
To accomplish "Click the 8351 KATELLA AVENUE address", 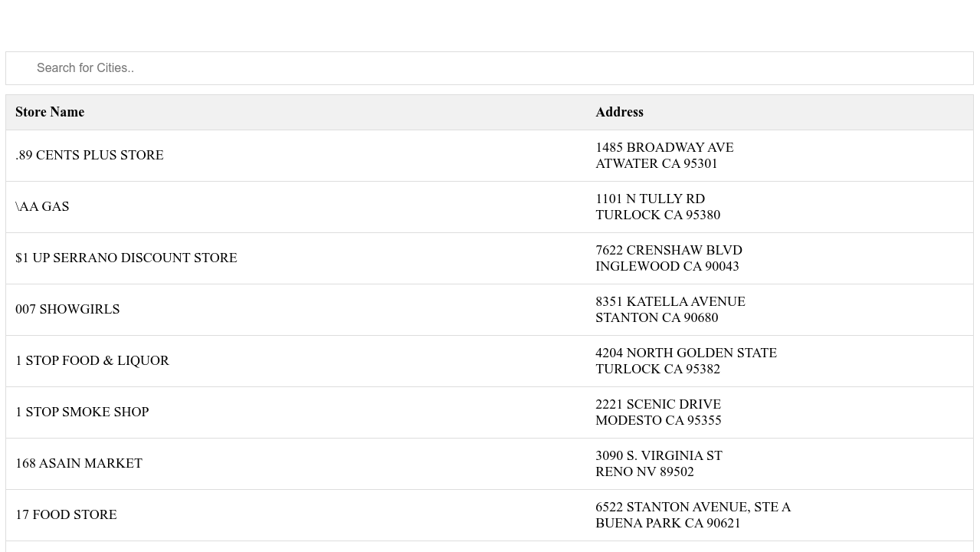I will (670, 302).
